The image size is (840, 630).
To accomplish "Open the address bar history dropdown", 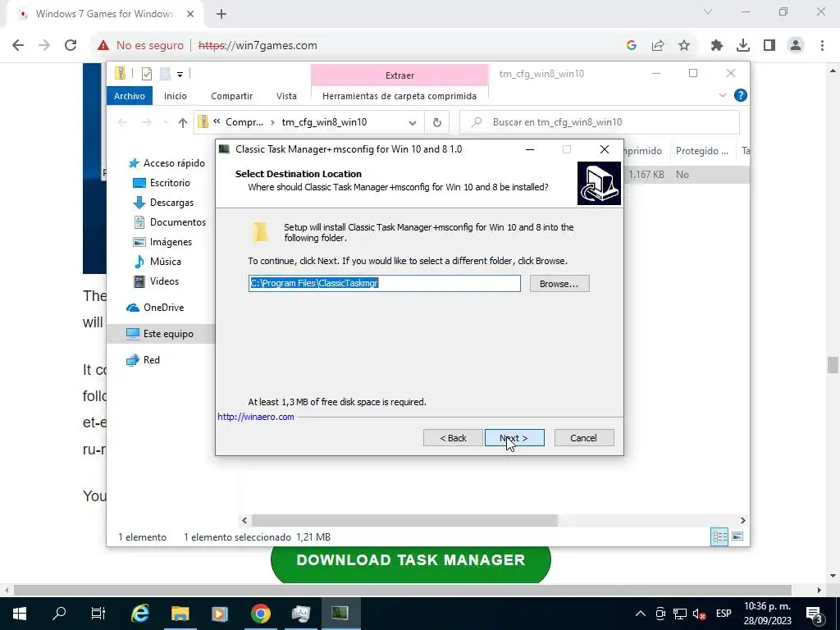I will click(412, 123).
